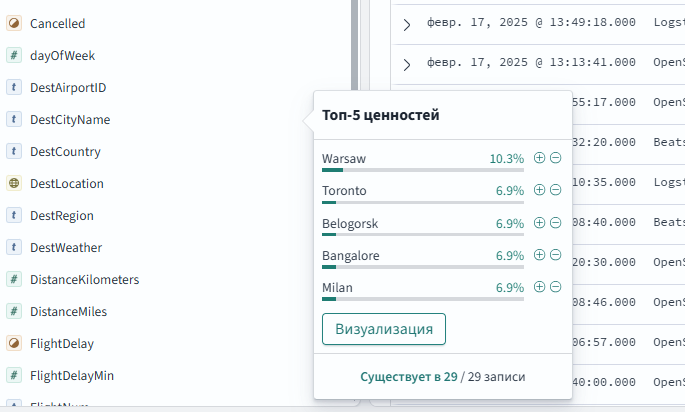Click the plus filter icon for Warsaw
The height and width of the screenshot is (412, 685).
pos(540,158)
